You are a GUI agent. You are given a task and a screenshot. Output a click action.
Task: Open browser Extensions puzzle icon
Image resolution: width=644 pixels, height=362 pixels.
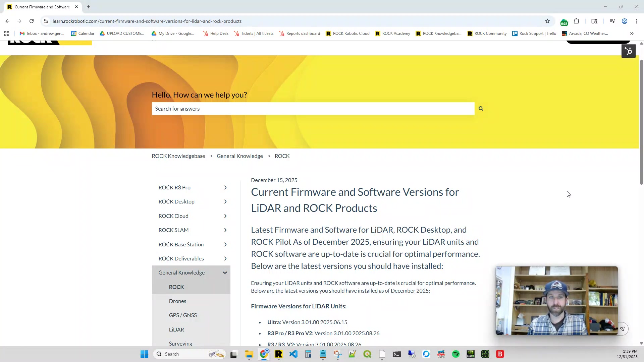coord(576,21)
